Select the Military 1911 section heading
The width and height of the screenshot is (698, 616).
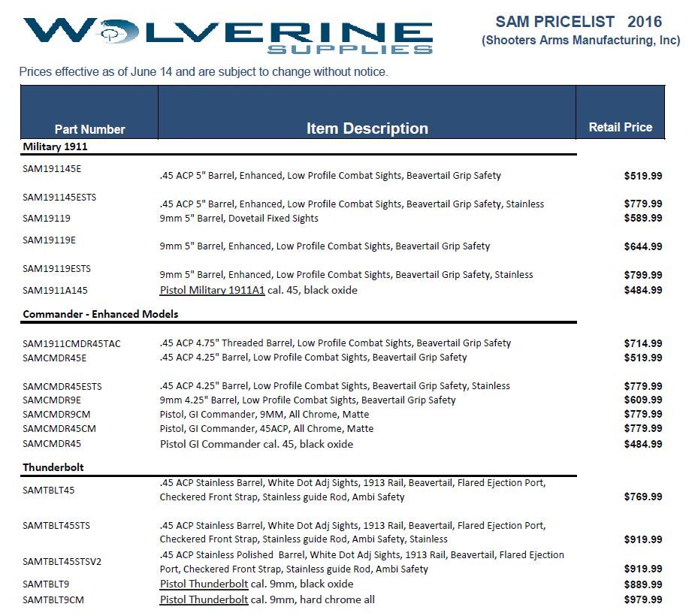pyautogui.click(x=55, y=146)
